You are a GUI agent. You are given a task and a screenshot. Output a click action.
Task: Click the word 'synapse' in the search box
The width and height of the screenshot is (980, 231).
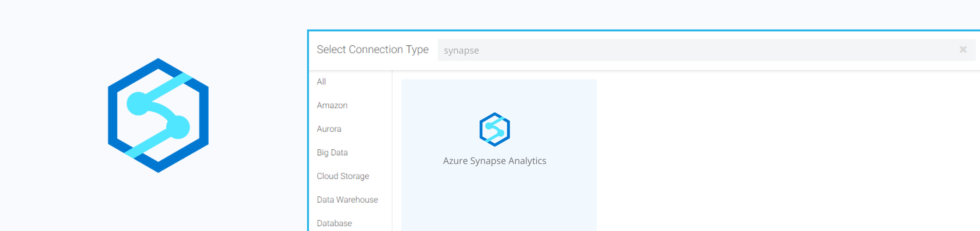point(461,50)
